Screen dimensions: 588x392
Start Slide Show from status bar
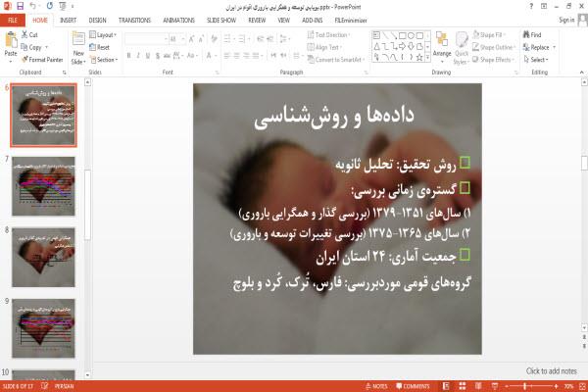[x=495, y=386]
